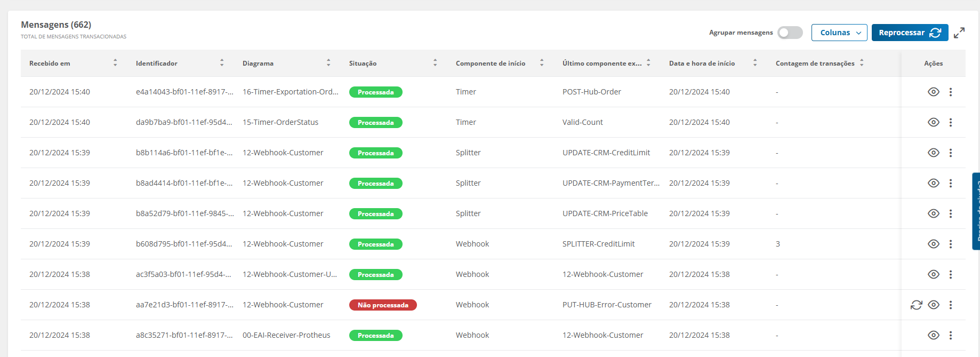Open more actions for UPDATE-CRM-CreditLimit row
The width and height of the screenshot is (980, 357).
pyautogui.click(x=951, y=153)
